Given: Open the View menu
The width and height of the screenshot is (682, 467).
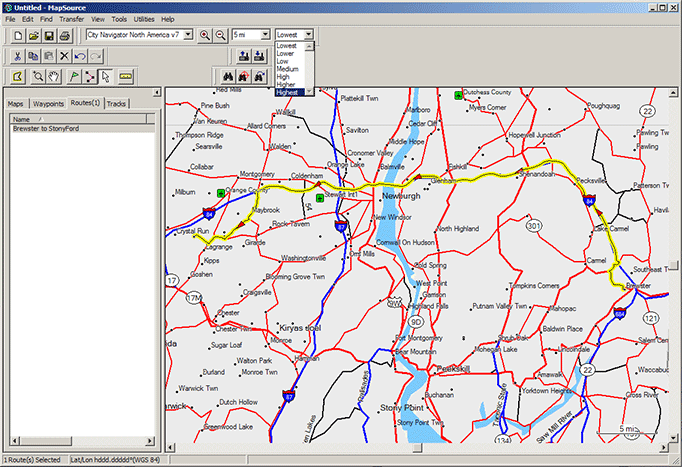Looking at the screenshot, I should [98, 19].
